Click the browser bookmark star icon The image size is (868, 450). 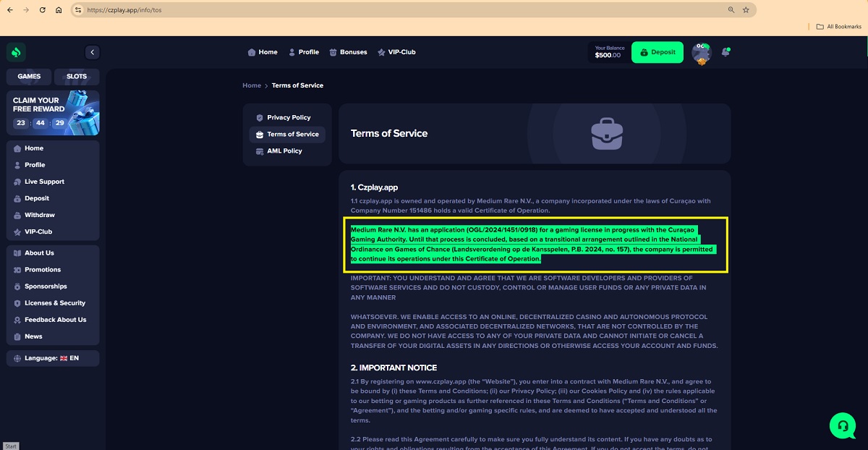(746, 10)
